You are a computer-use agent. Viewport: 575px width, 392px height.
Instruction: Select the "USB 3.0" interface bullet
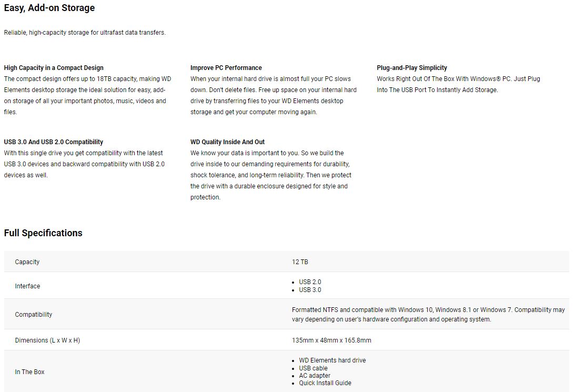tap(310, 290)
